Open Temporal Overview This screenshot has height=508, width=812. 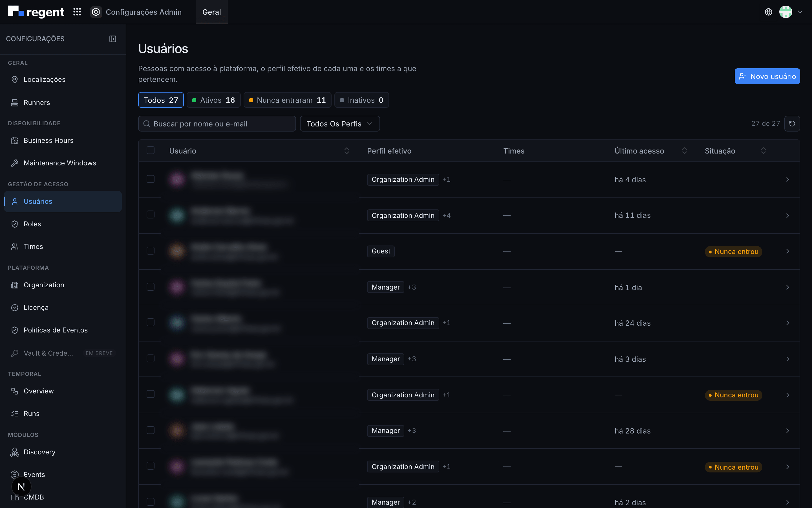pyautogui.click(x=63, y=391)
